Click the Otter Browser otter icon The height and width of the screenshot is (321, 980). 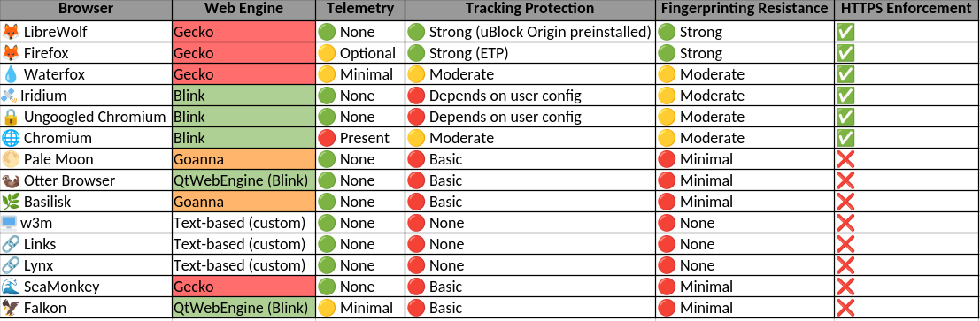tap(11, 180)
